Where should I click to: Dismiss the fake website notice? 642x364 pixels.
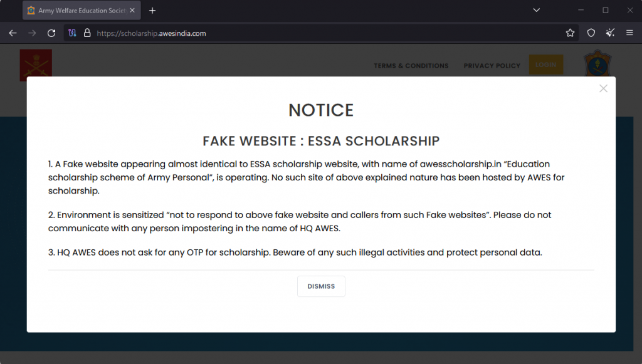[x=321, y=286]
